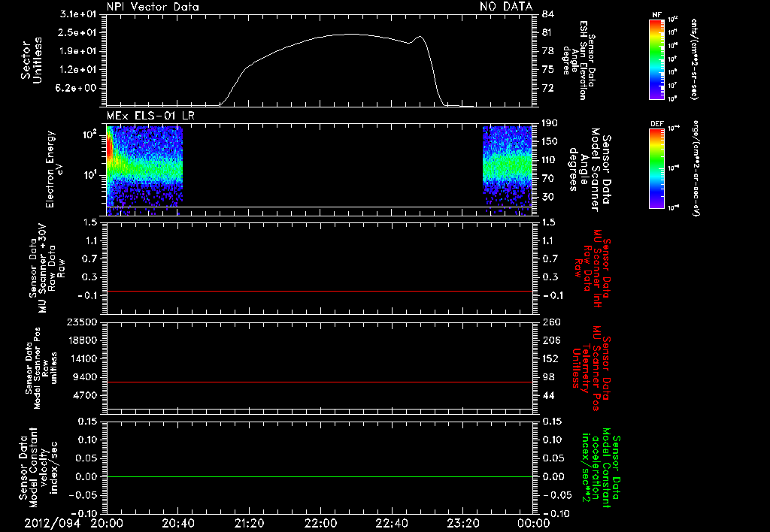This screenshot has width=770, height=532.
Task: Click the 1.9e+01 tick label
Action: pyautogui.click(x=78, y=51)
